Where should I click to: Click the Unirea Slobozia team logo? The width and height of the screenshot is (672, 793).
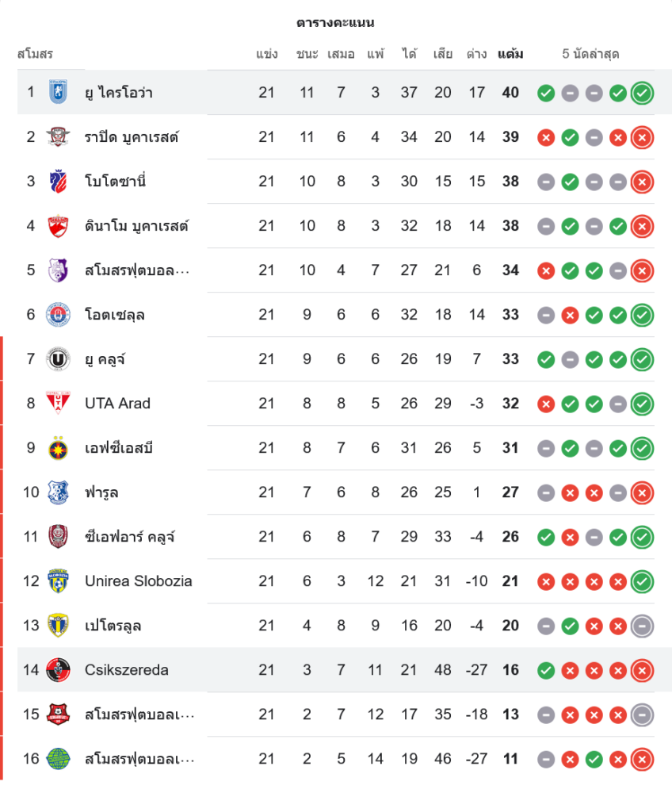pos(57,581)
